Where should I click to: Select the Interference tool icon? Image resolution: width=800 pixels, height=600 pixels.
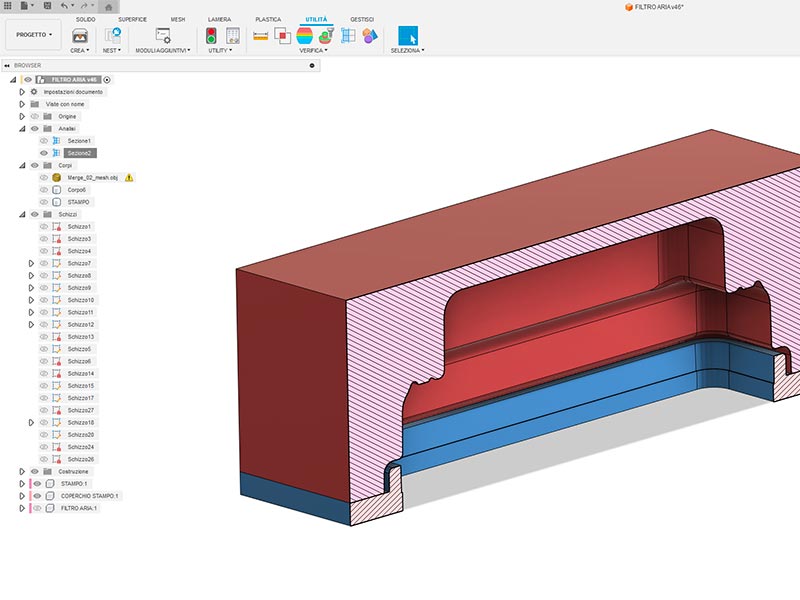click(283, 35)
